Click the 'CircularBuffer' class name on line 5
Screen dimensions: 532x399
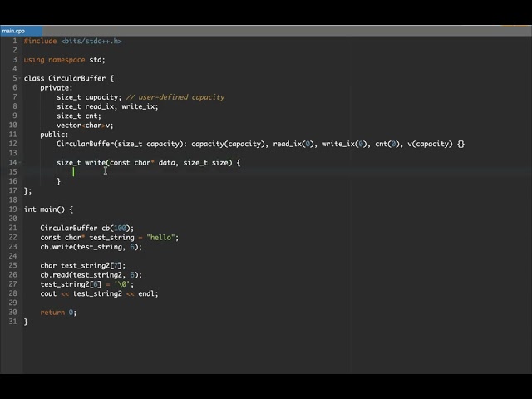[77, 78]
